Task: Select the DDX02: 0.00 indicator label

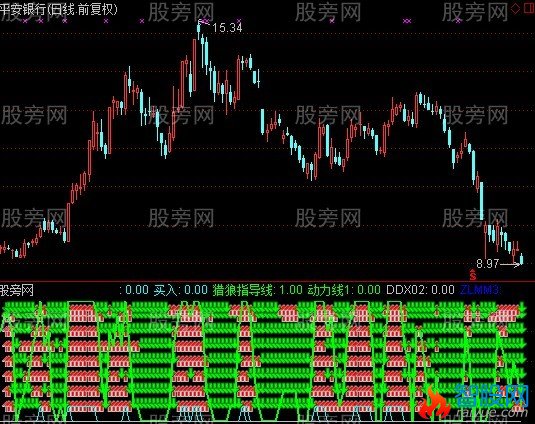Action: coord(420,290)
